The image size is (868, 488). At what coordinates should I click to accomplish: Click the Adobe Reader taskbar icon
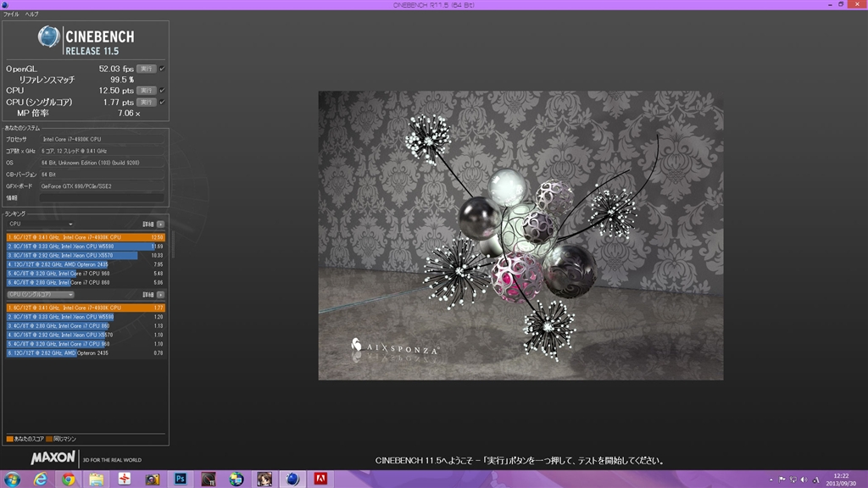pos(320,479)
